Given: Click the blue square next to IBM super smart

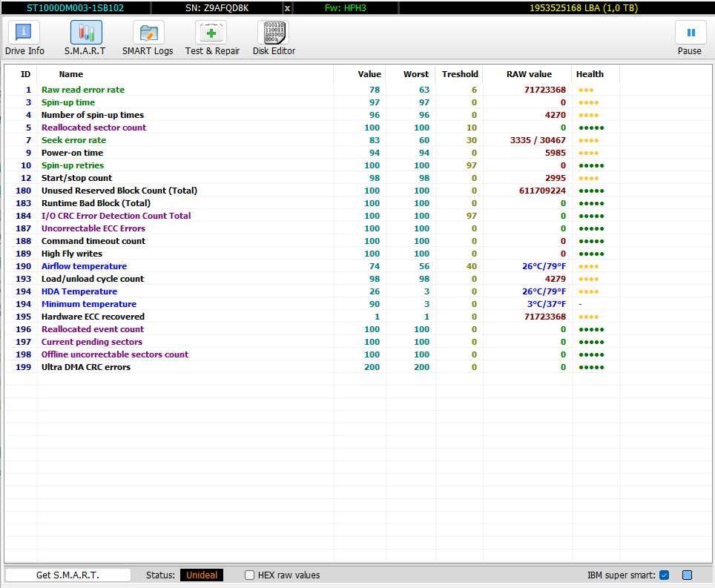Looking at the screenshot, I should (x=687, y=575).
